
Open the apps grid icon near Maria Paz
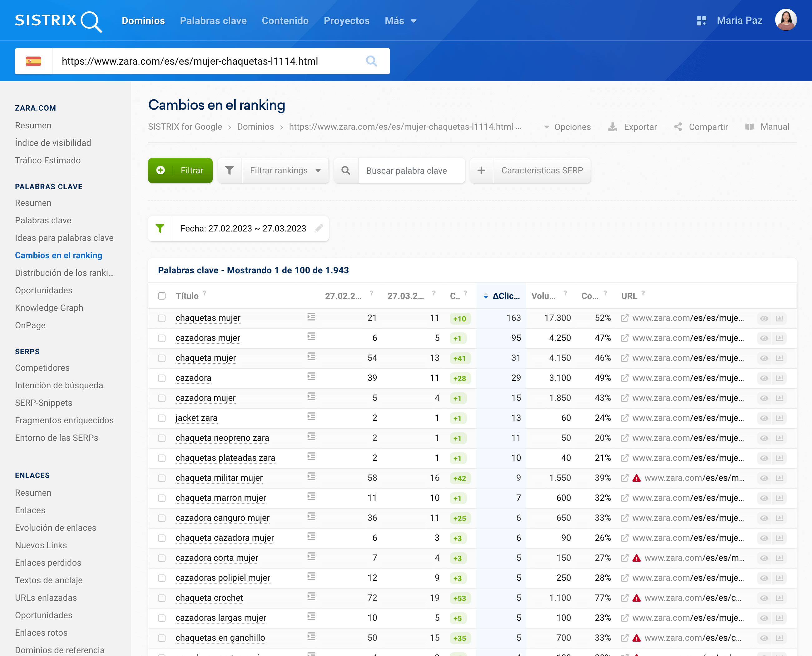tap(701, 20)
